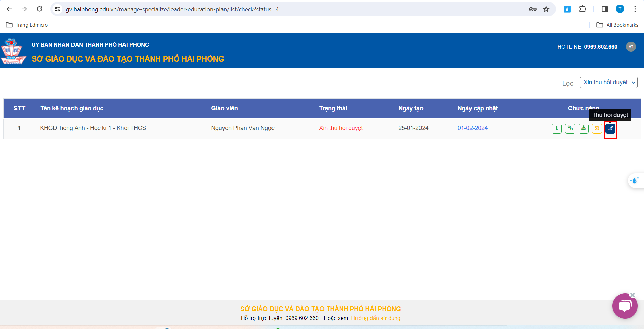Click the yellow history clock icon
This screenshot has height=329, width=644.
click(x=597, y=128)
